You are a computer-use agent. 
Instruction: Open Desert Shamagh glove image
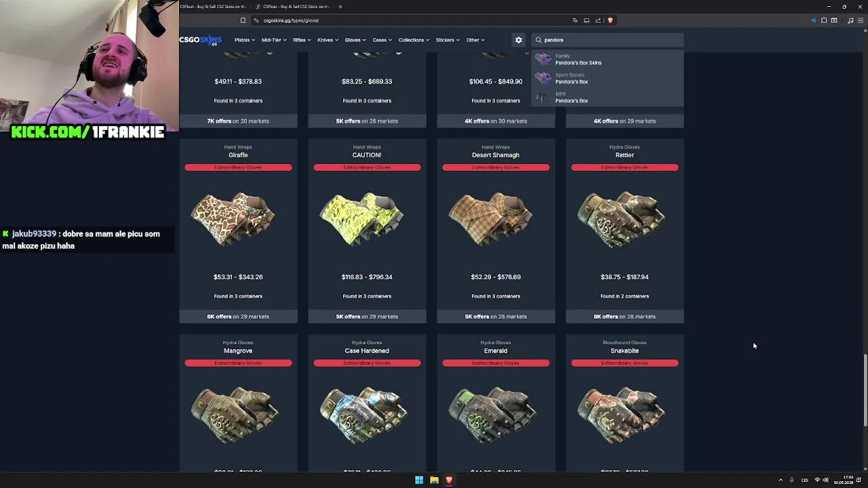click(491, 218)
